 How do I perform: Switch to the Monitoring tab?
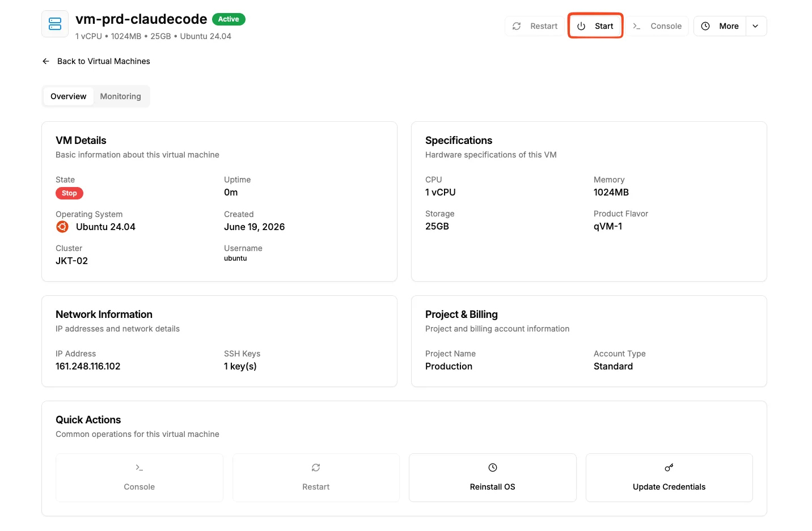pos(121,96)
